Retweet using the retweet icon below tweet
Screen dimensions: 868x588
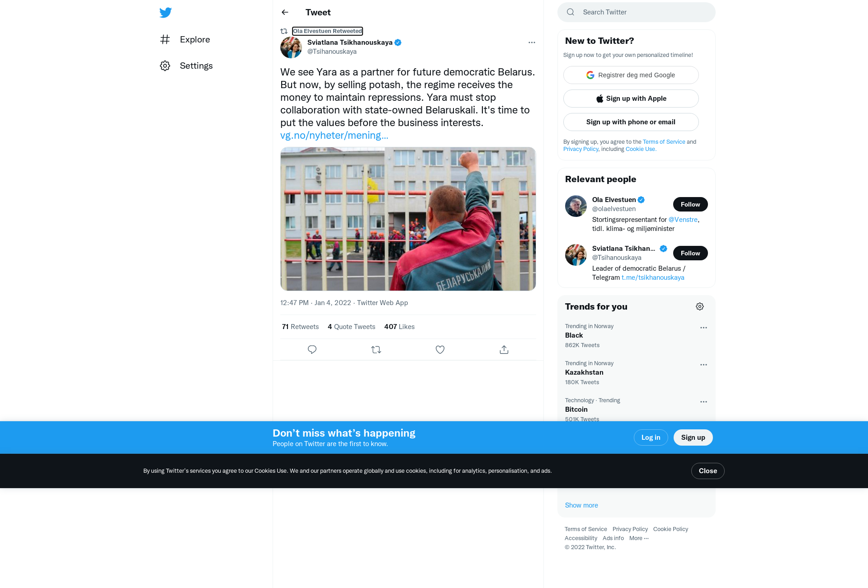376,349
